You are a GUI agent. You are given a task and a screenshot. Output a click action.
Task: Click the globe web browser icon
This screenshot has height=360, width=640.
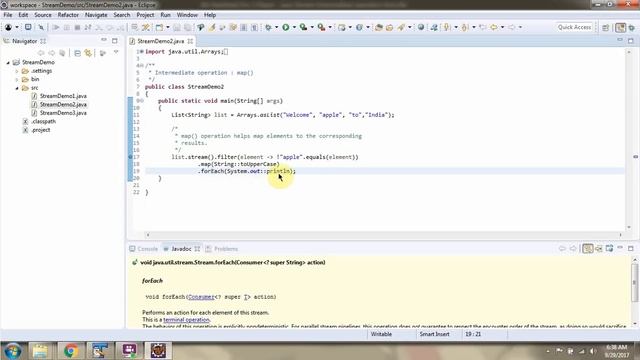point(421,27)
